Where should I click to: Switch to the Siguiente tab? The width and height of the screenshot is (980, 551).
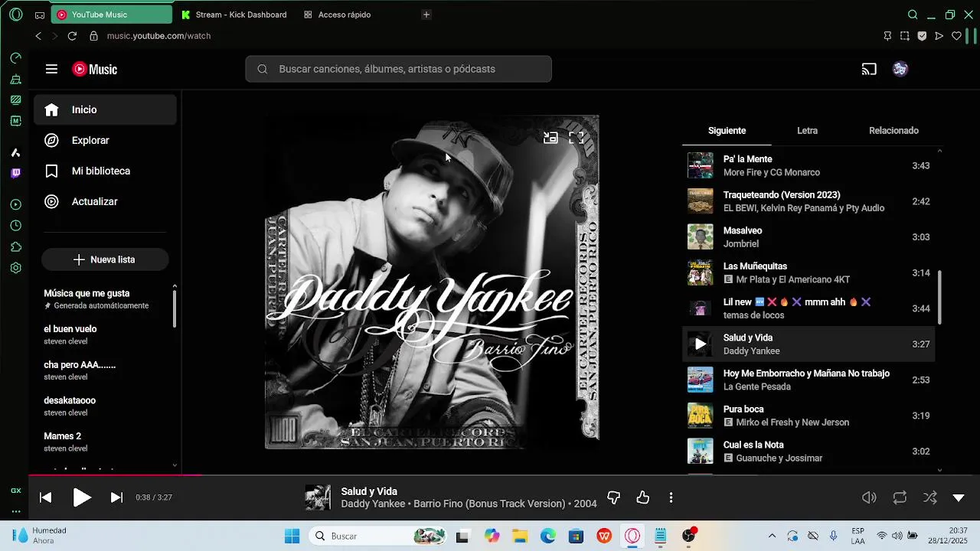coord(727,130)
